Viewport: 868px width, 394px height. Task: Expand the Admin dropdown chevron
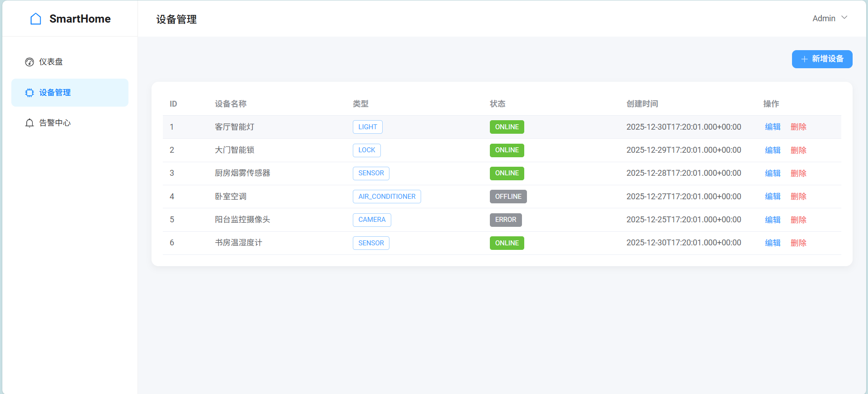[844, 18]
